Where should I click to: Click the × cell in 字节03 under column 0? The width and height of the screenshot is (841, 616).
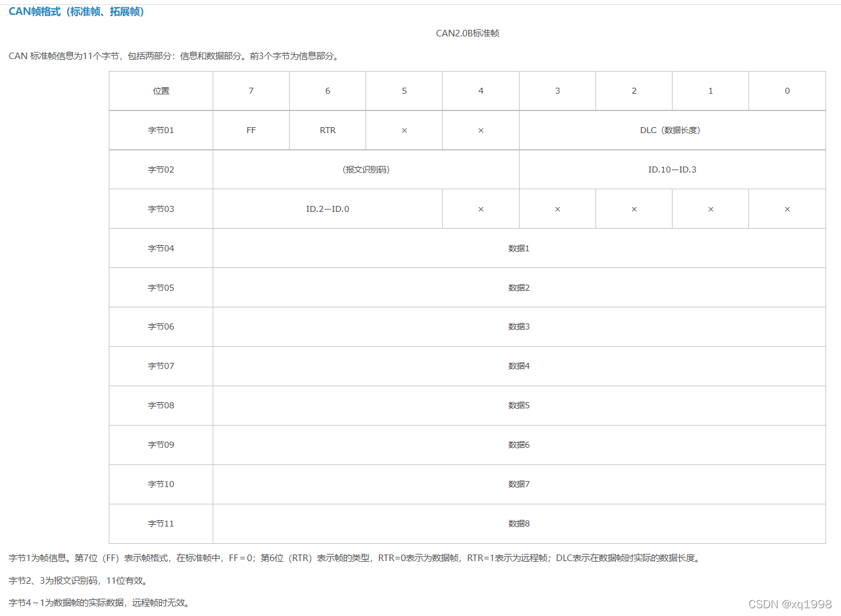787,209
